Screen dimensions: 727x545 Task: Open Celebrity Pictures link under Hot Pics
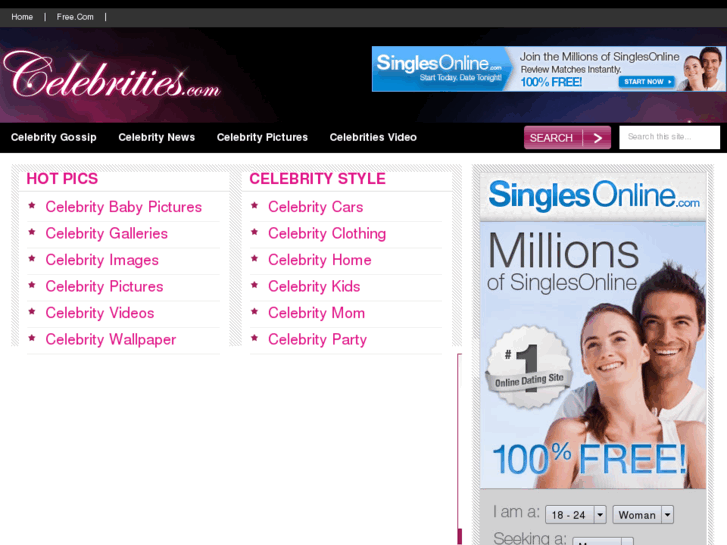[104, 286]
